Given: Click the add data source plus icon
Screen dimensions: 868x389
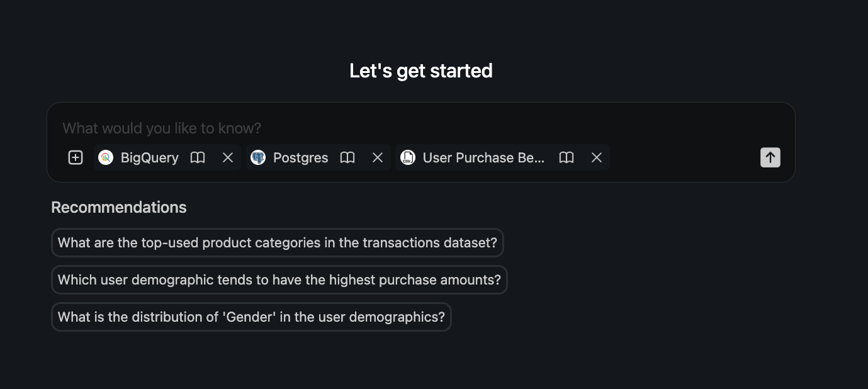Looking at the screenshot, I should pyautogui.click(x=76, y=157).
